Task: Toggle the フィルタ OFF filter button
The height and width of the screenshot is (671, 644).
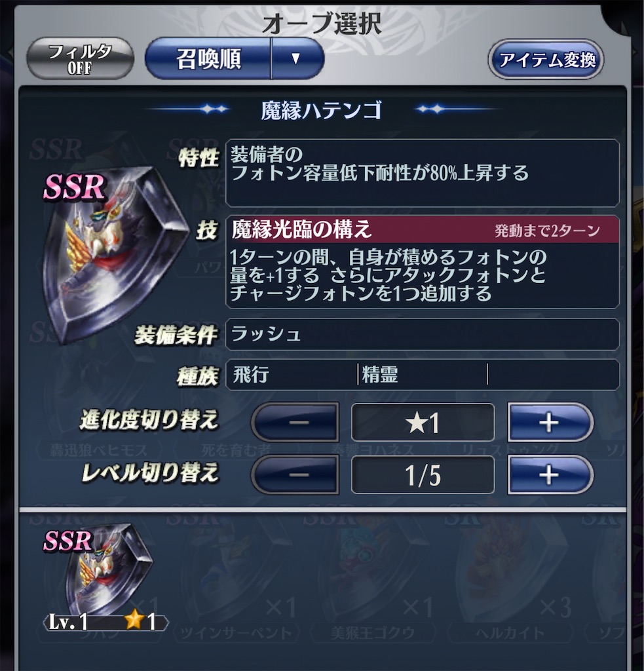Action: (80, 58)
